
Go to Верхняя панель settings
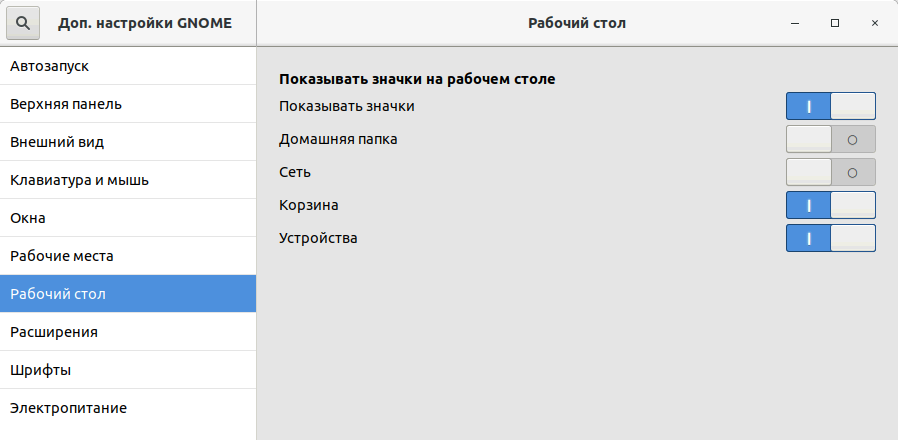point(128,104)
